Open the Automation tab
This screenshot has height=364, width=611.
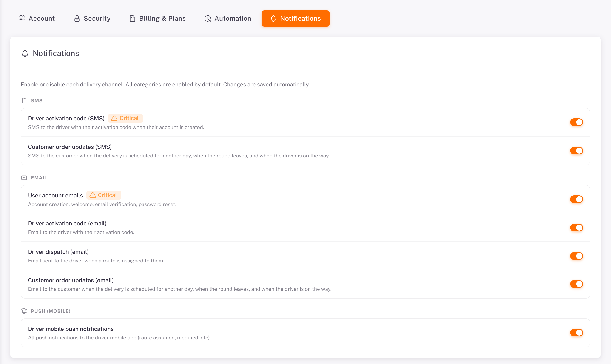(x=228, y=19)
